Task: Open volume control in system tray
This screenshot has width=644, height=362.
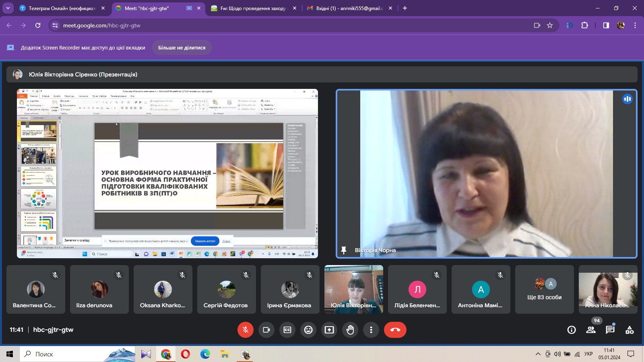Action: (557, 354)
